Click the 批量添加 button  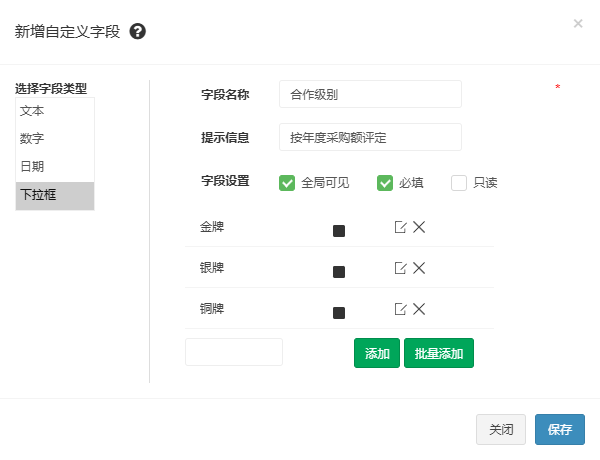click(x=439, y=353)
